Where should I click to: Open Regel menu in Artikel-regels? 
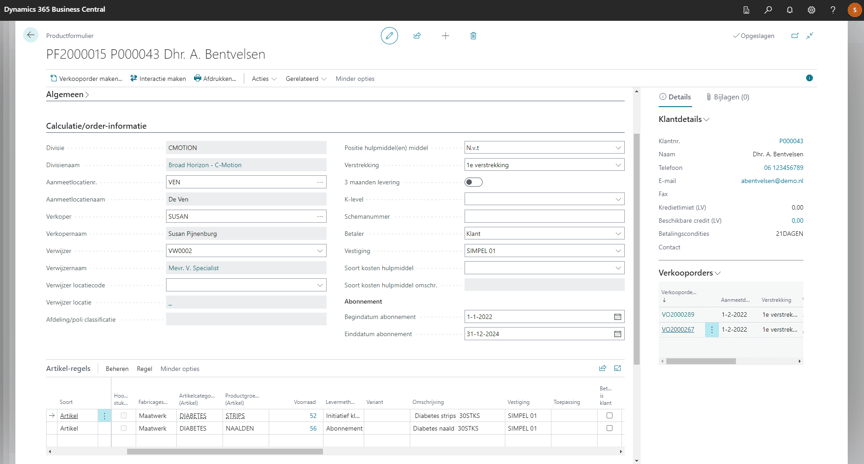(x=144, y=369)
